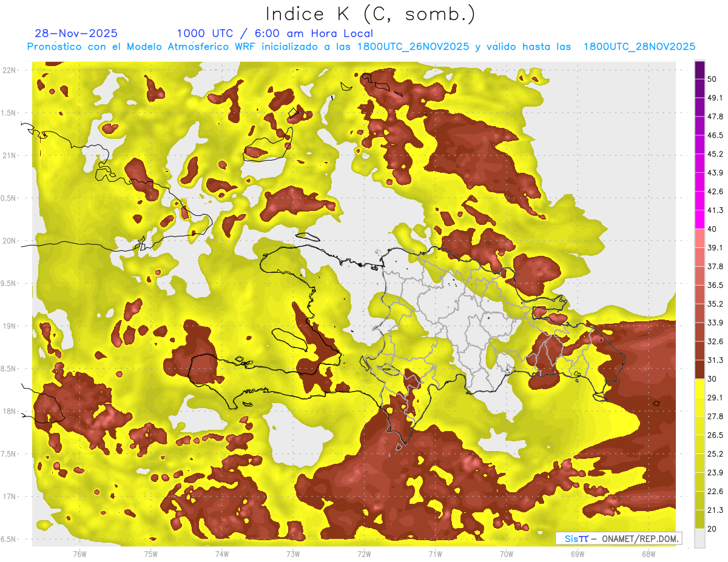
Task: Click the '21N' latitude label
Action: point(10,156)
